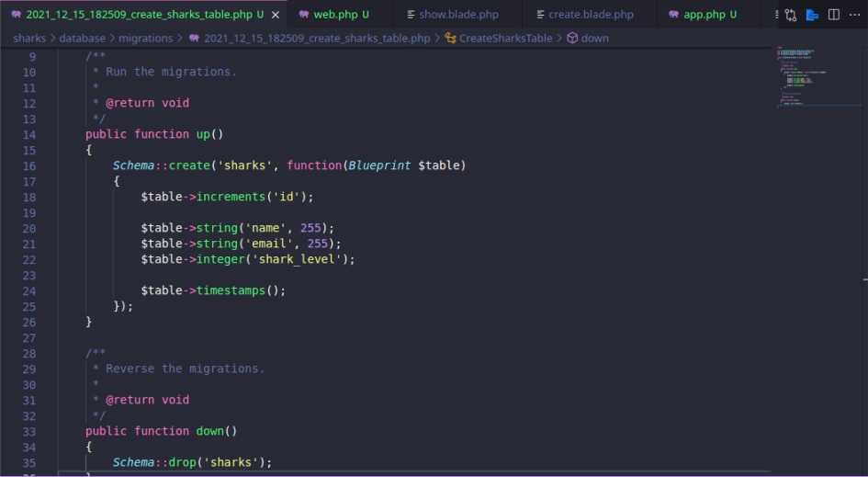Open changes with the git compare icon

791,15
